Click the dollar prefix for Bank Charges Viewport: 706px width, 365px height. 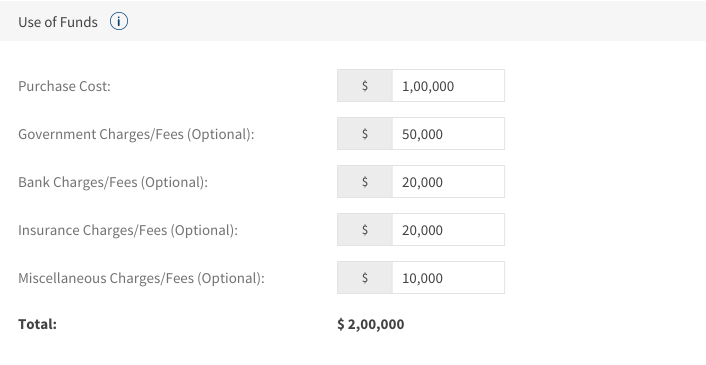(365, 181)
